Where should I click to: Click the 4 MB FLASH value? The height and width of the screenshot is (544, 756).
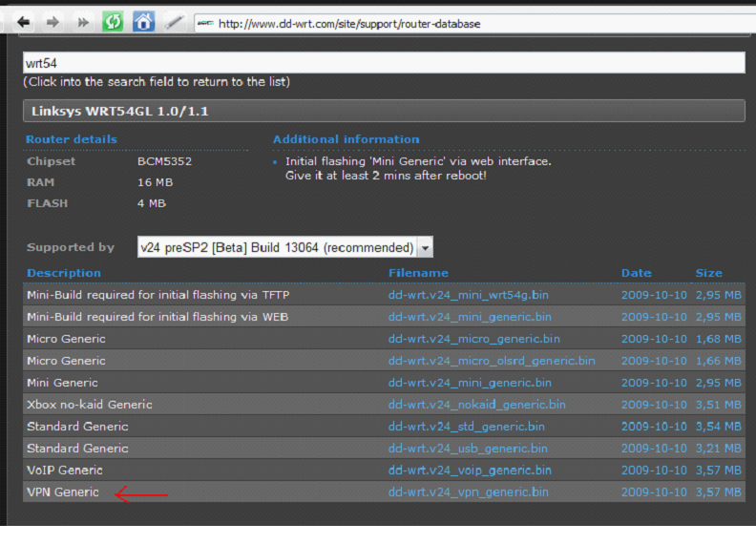152,203
